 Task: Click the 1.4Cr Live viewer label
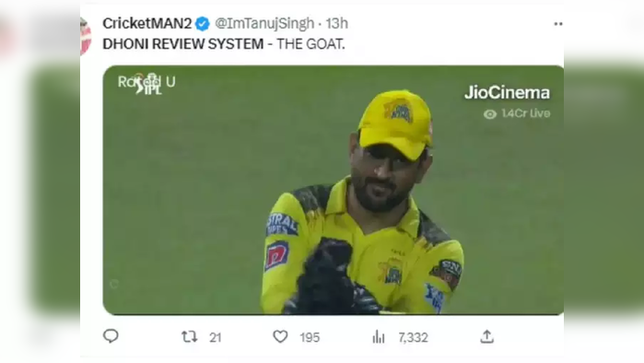526,113
